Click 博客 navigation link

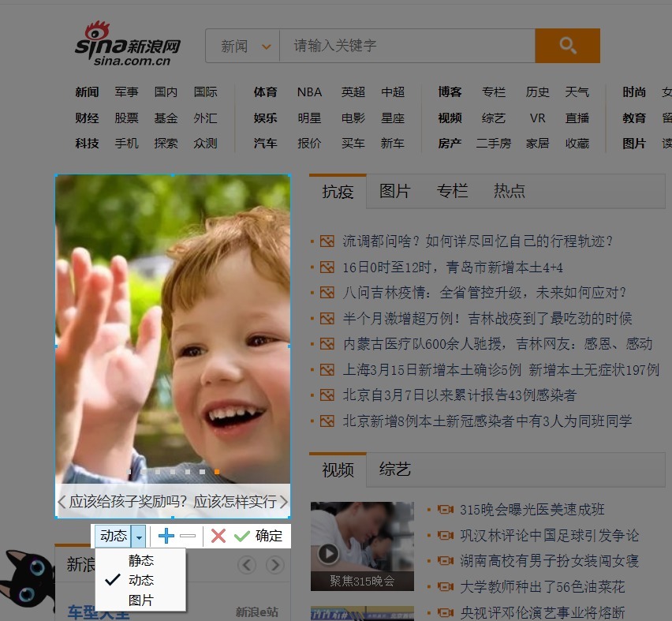pyautogui.click(x=450, y=92)
